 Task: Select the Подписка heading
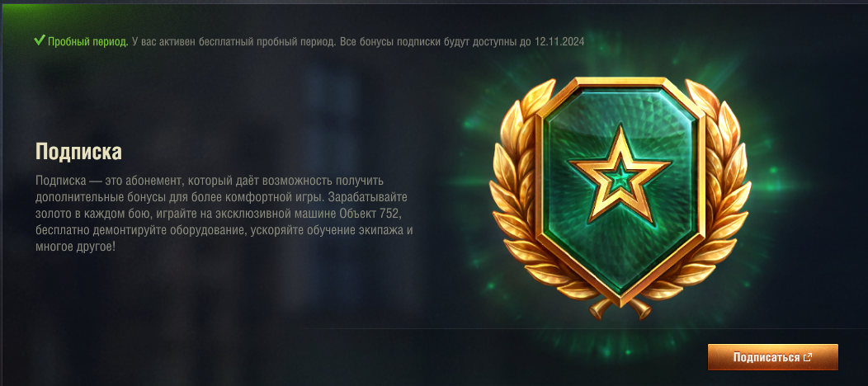pos(78,151)
